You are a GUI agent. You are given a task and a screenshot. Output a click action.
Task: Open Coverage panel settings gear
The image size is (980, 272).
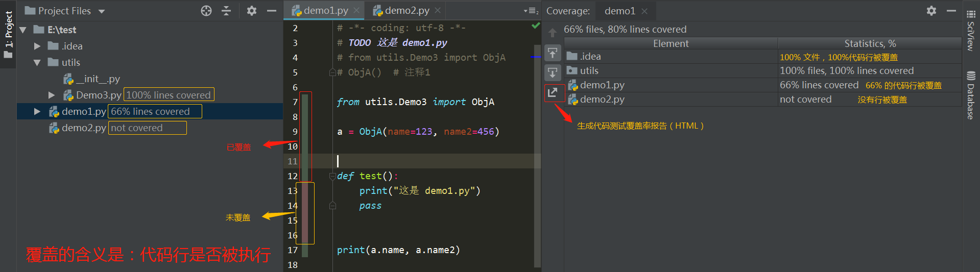tap(931, 11)
